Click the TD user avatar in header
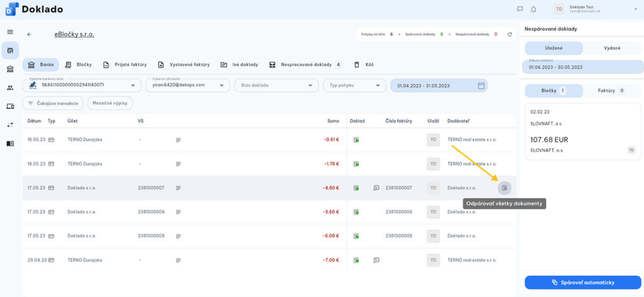 559,9
